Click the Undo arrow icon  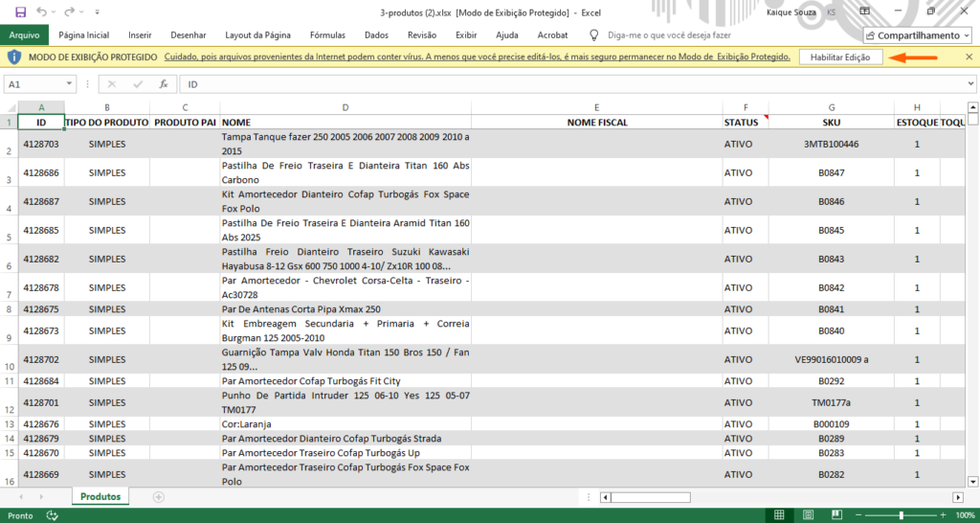pos(40,11)
